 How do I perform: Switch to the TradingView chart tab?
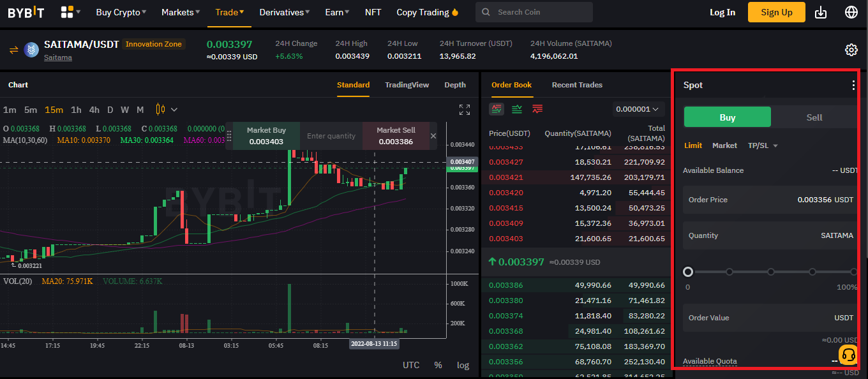pyautogui.click(x=407, y=85)
